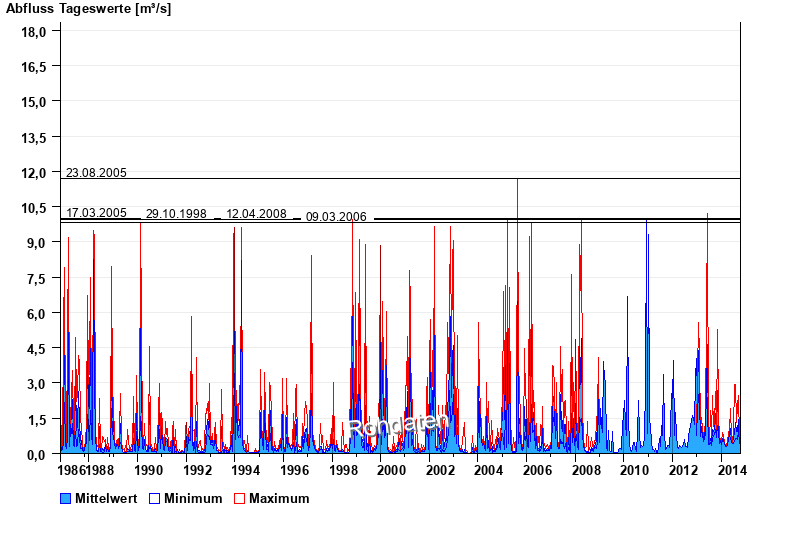The width and height of the screenshot is (800, 550).
Task: Click the blue Mittelwert legend swatch
Action: 66,498
